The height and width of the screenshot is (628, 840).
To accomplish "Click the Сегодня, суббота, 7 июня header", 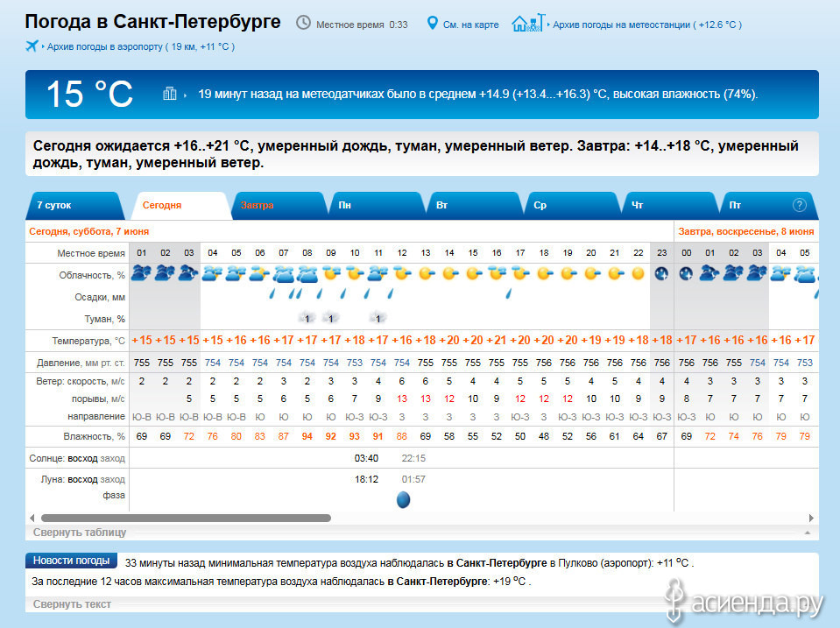I will click(89, 231).
